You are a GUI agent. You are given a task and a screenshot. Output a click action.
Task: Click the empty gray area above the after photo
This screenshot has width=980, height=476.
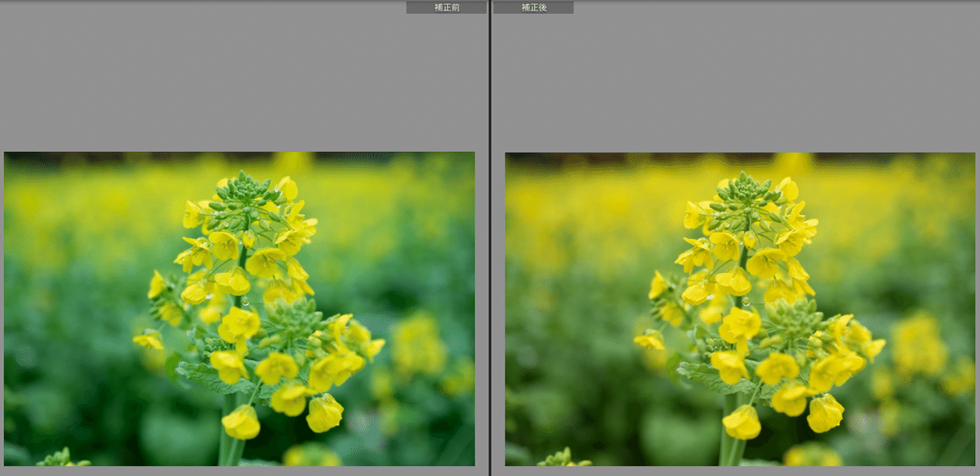click(735, 82)
